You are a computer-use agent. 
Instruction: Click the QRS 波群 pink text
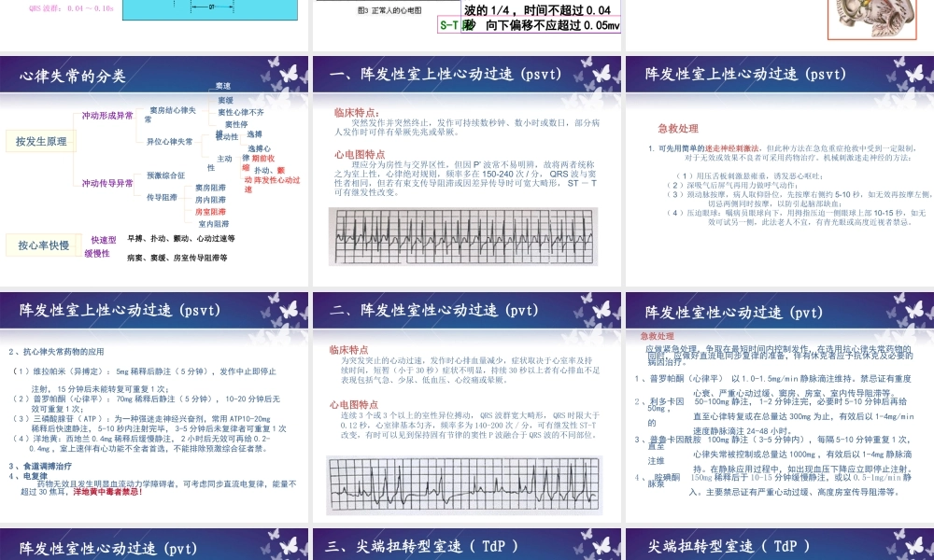point(71,8)
